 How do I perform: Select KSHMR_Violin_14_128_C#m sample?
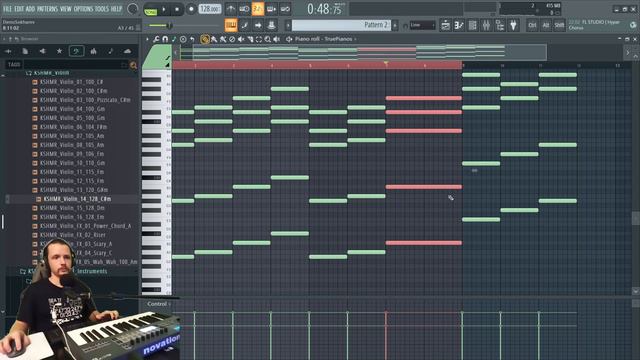pyautogui.click(x=77, y=199)
